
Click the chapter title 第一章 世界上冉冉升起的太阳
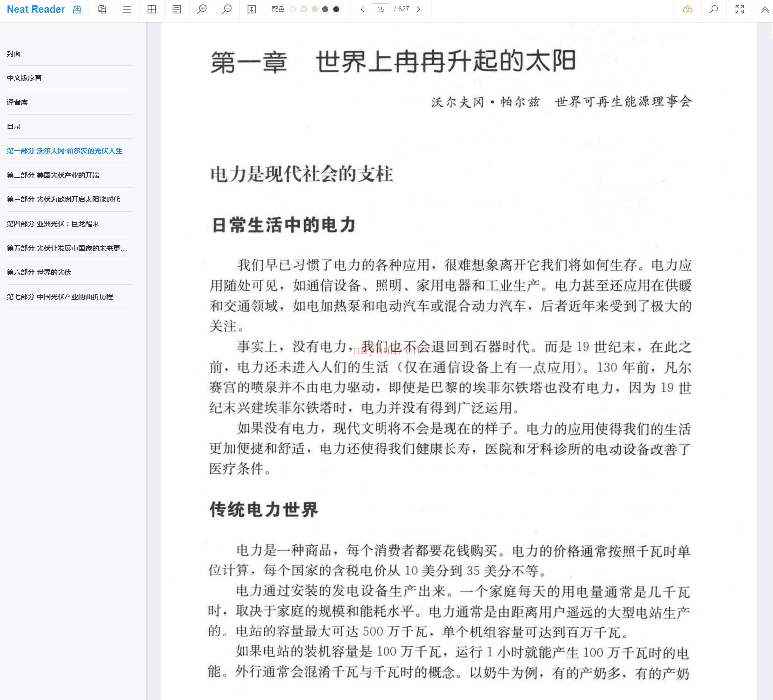(x=393, y=62)
